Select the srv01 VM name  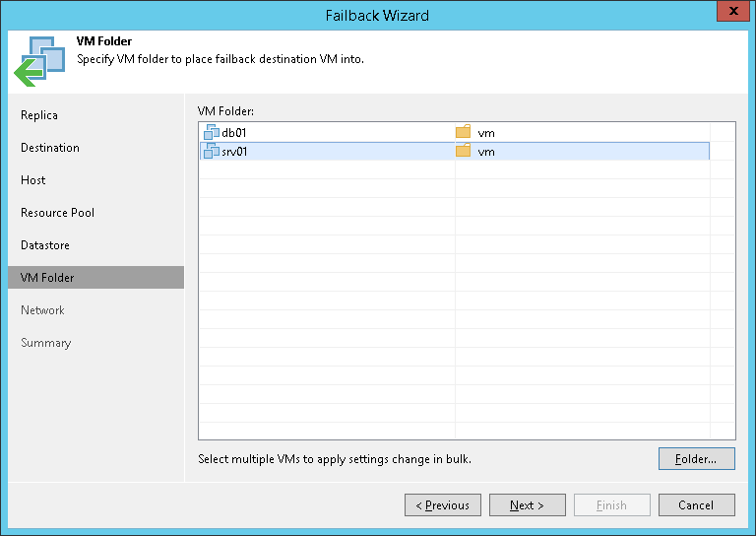point(234,152)
